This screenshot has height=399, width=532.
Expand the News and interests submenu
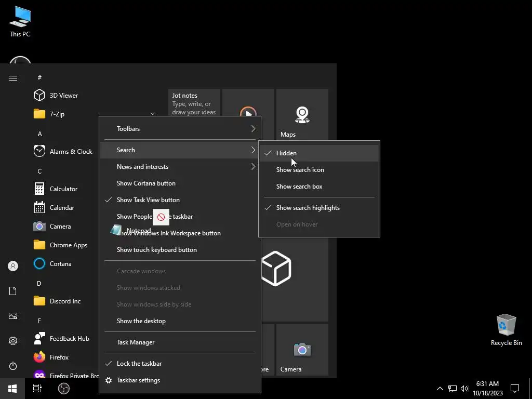pyautogui.click(x=180, y=167)
